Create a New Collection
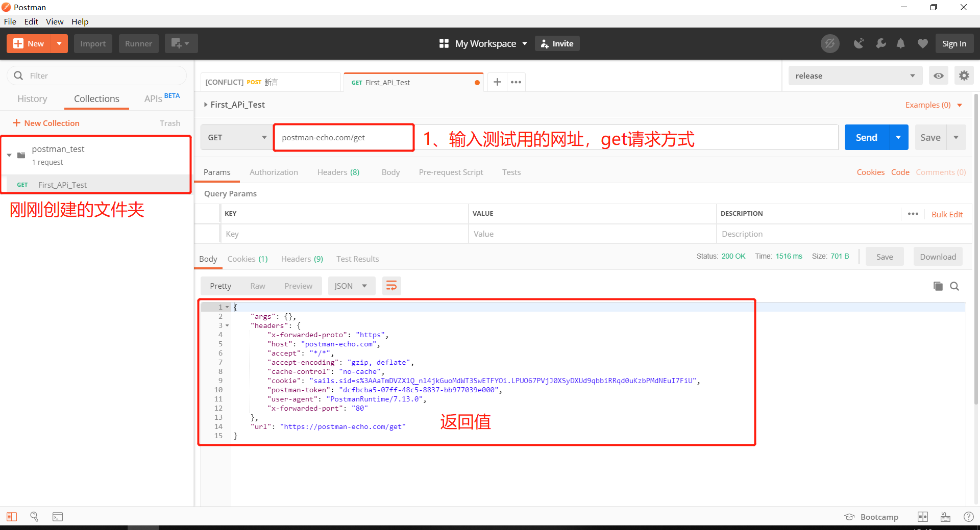The height and width of the screenshot is (530, 980). [x=46, y=123]
